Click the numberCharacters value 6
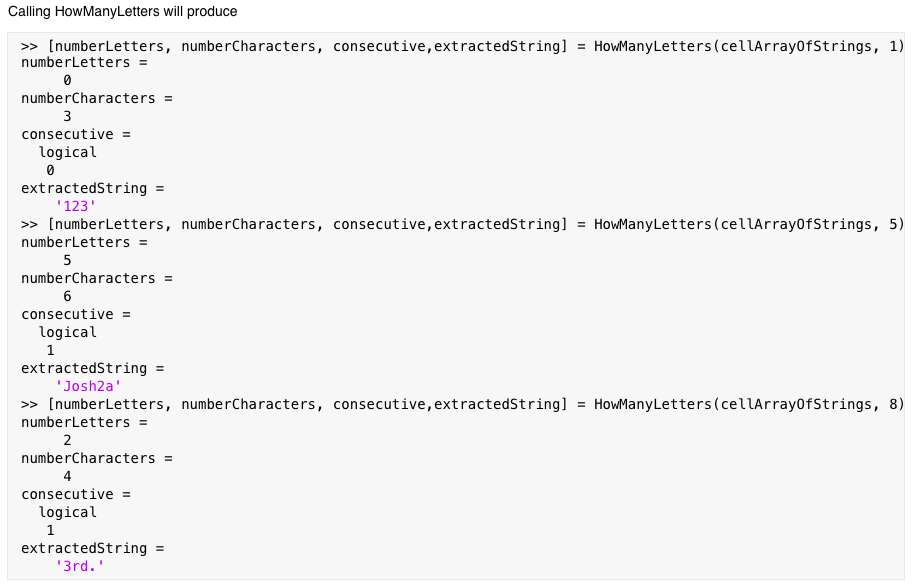The width and height of the screenshot is (919, 588). coord(67,297)
